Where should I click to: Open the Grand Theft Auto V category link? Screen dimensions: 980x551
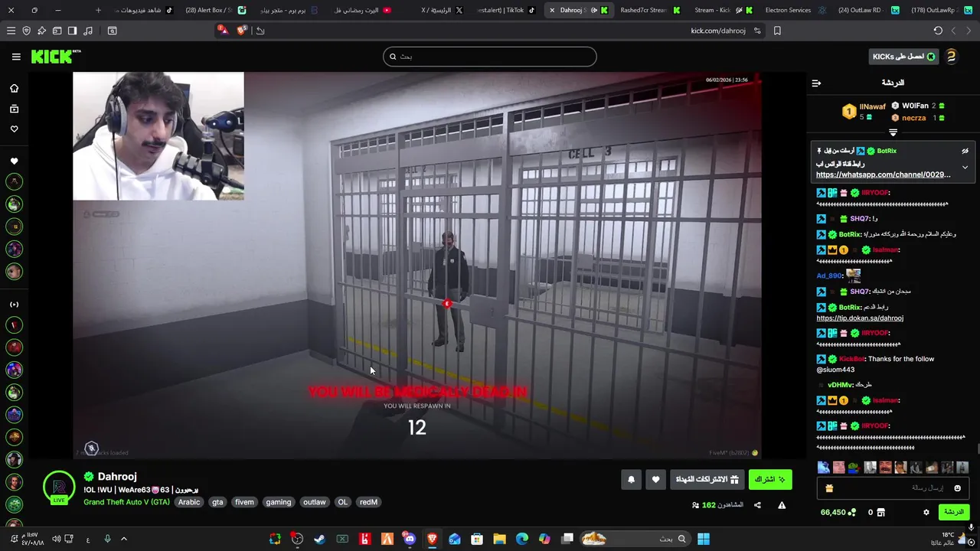coord(126,502)
